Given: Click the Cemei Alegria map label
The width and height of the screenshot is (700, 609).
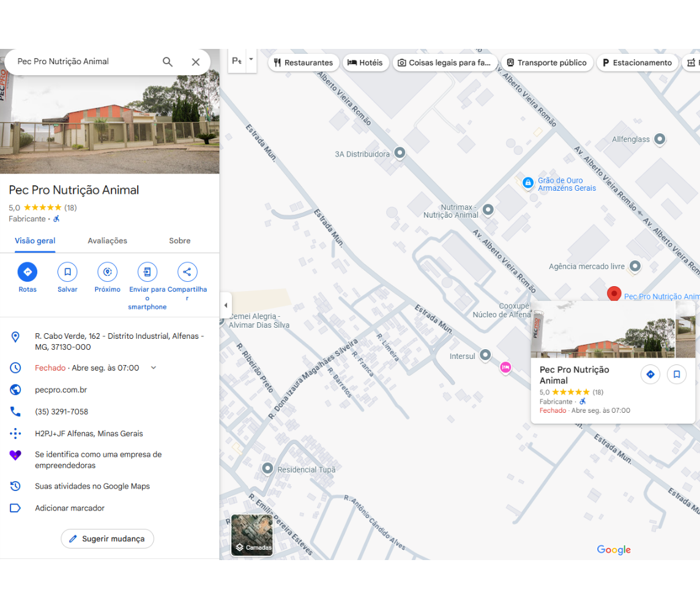Looking at the screenshot, I should [x=259, y=320].
